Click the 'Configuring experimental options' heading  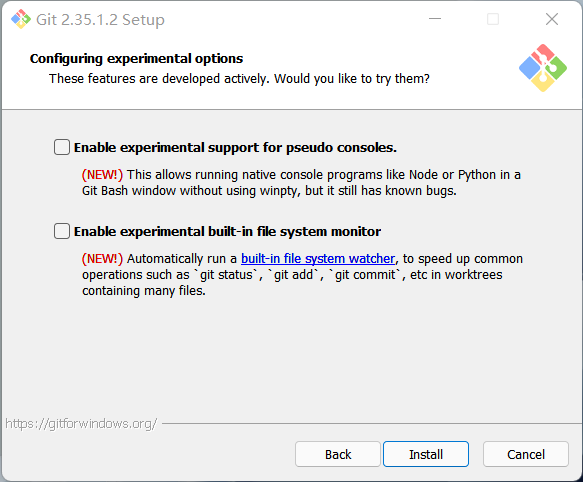coord(136,59)
